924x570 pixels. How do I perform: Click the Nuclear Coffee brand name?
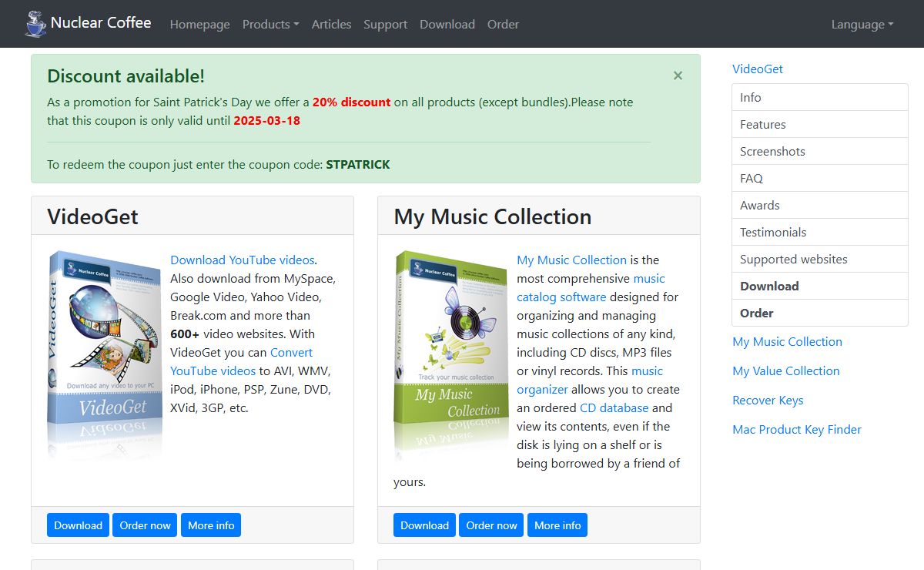coord(101,22)
